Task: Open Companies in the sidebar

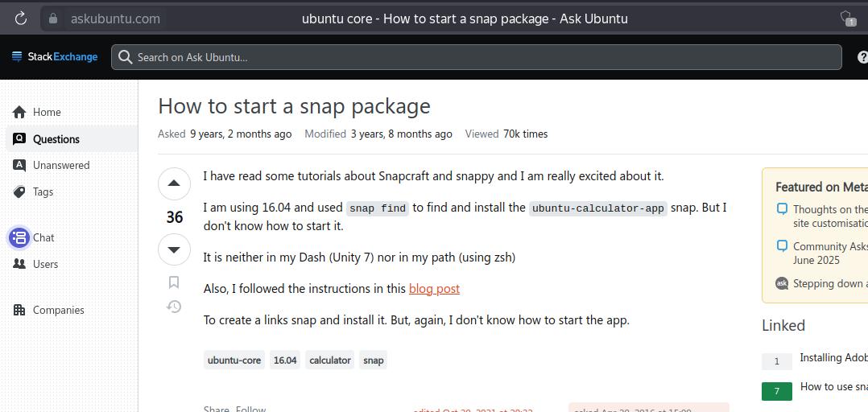Action: point(58,310)
